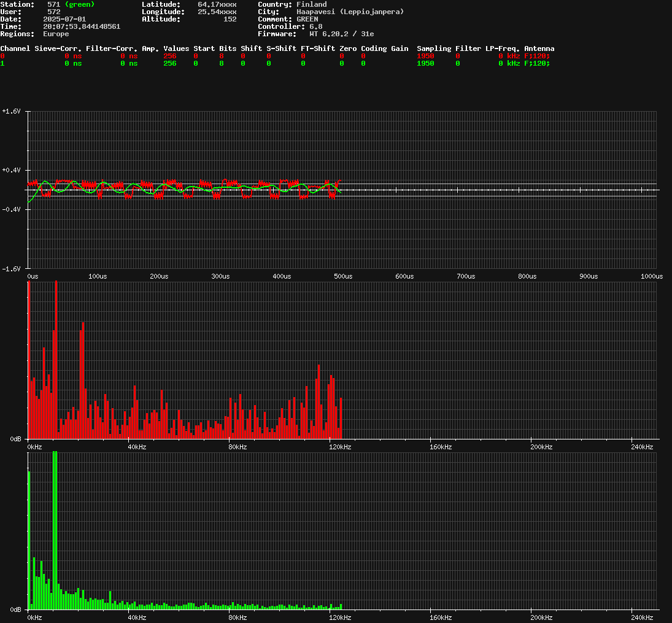Click the "-1.6V" axis label

point(11,269)
